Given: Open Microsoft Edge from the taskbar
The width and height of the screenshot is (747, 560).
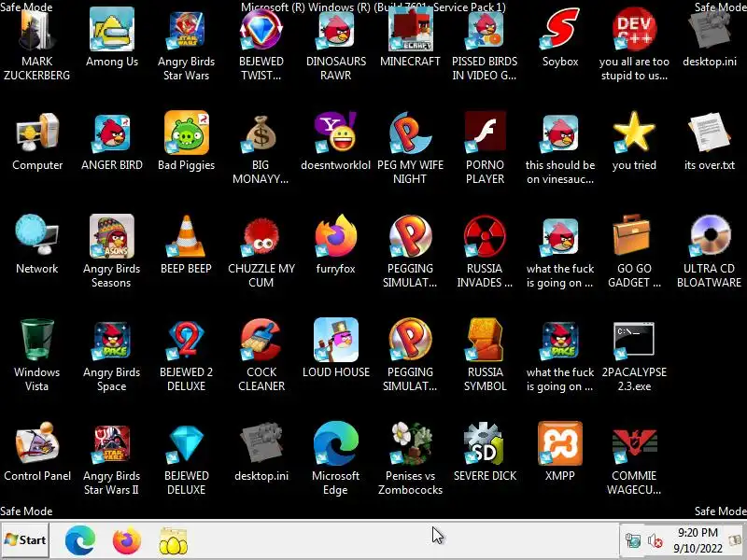Looking at the screenshot, I should (80, 540).
